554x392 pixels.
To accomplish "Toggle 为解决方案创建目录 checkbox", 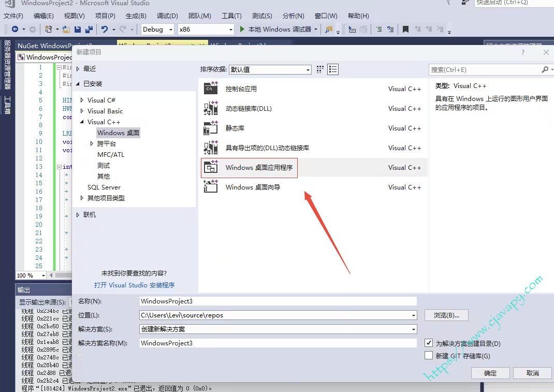I will click(429, 343).
